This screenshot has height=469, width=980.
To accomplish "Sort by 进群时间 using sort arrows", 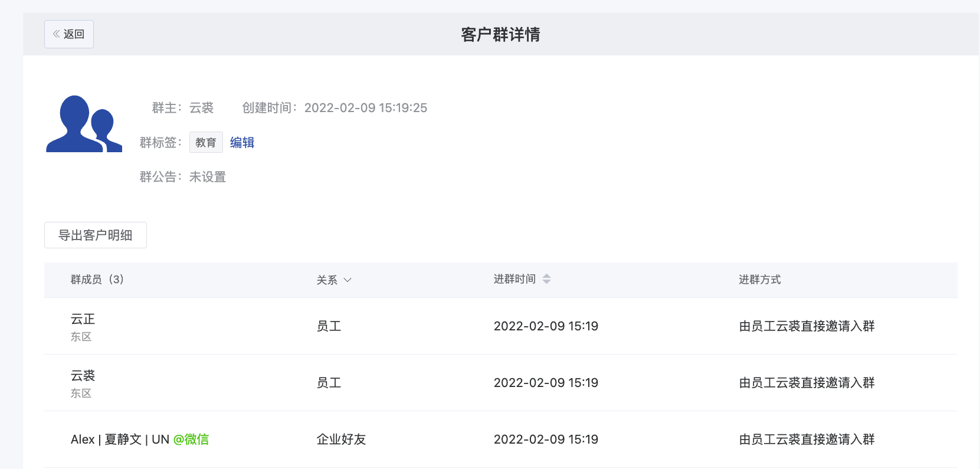I will [x=546, y=279].
